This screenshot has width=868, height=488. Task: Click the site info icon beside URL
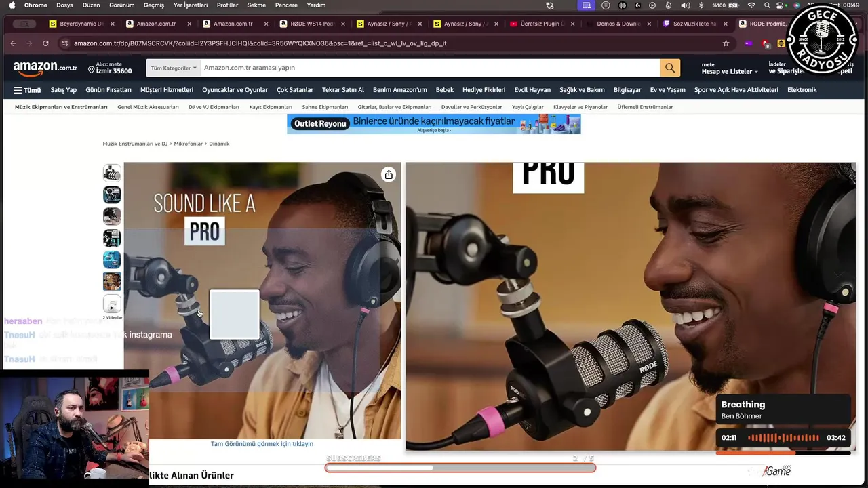point(64,43)
